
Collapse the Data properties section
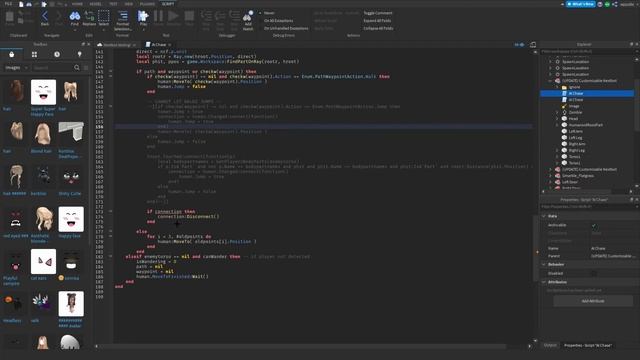point(544,216)
